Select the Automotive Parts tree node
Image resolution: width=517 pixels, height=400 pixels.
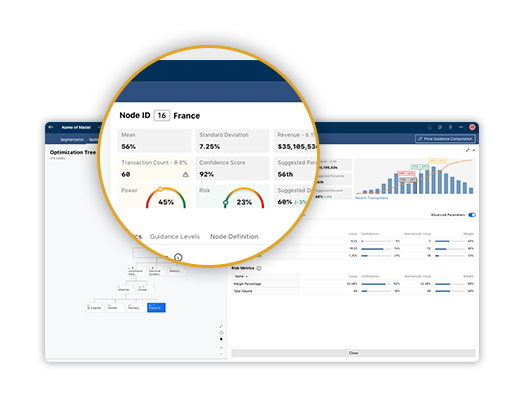click(135, 271)
